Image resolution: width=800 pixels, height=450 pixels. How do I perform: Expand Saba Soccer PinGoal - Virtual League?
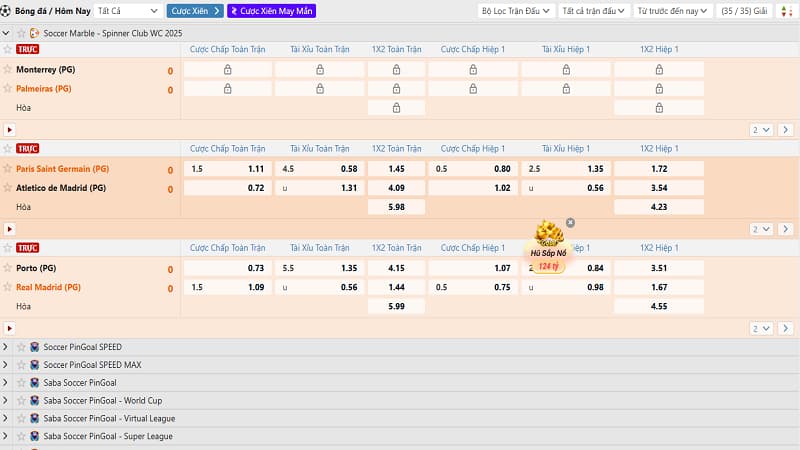coord(6,418)
